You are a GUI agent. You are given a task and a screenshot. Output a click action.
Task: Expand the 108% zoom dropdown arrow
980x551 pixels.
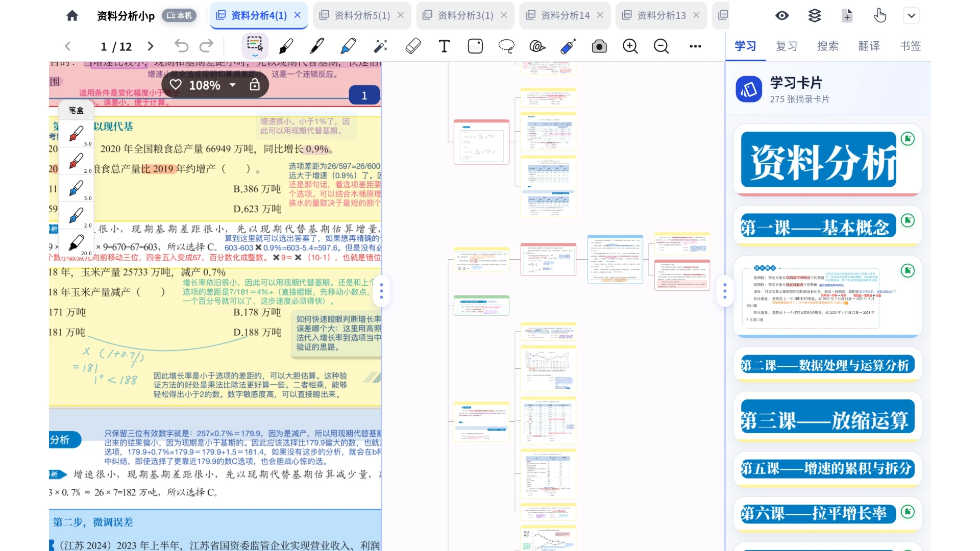(233, 85)
